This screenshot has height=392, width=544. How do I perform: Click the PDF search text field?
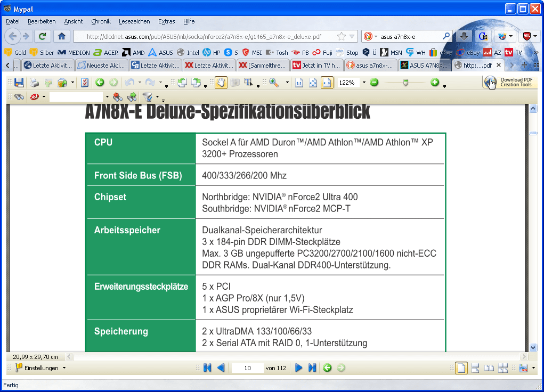tap(76, 97)
